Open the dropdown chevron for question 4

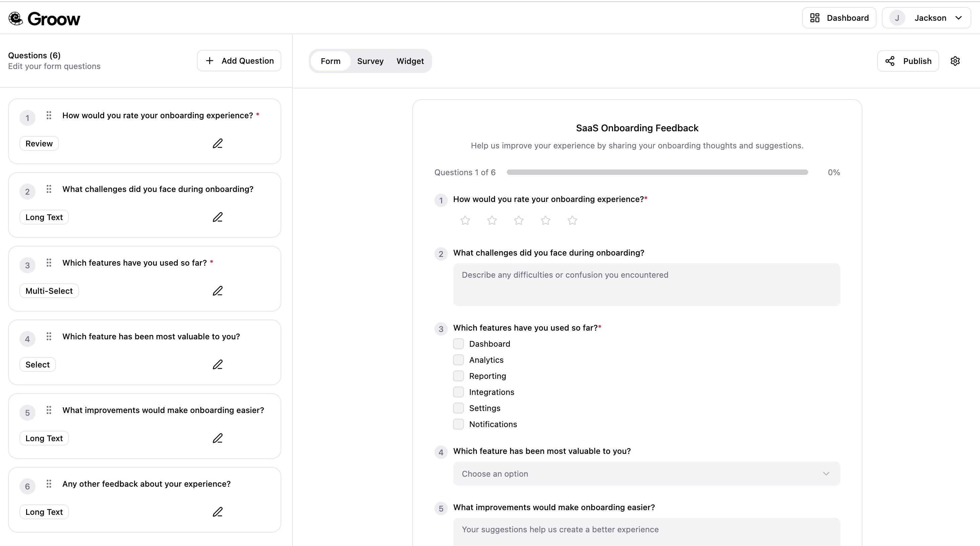coord(826,474)
